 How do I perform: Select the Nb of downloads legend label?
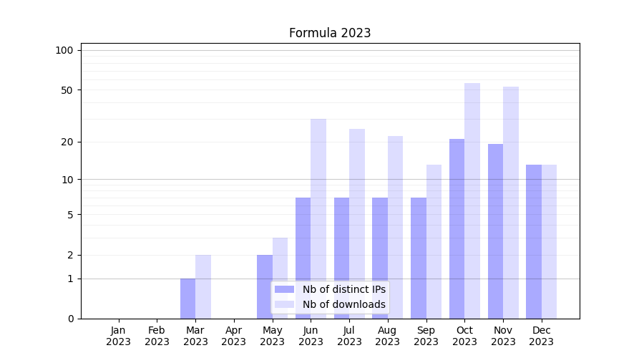coord(343,304)
